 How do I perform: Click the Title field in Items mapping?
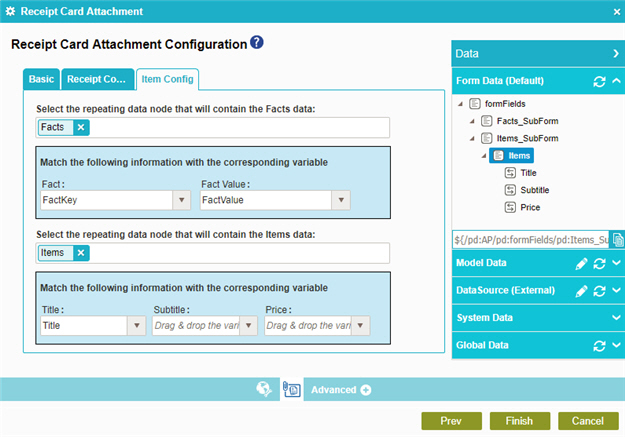pyautogui.click(x=84, y=325)
